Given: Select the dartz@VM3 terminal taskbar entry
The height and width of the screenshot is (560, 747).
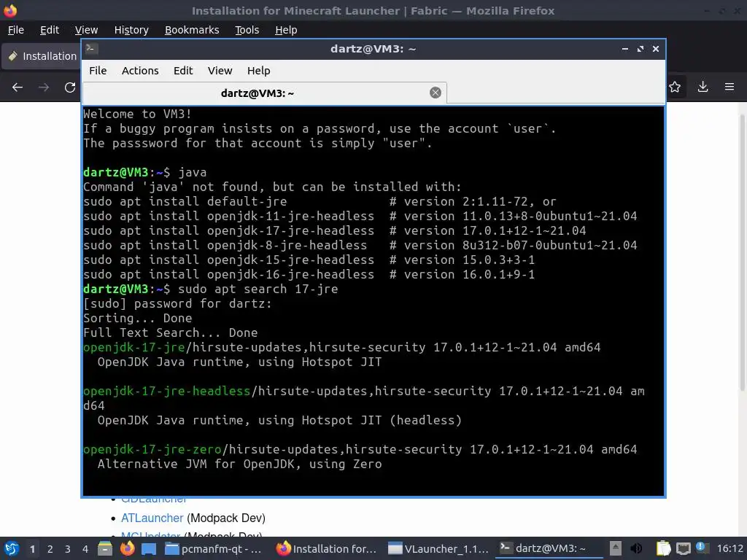Looking at the screenshot, I should pyautogui.click(x=550, y=548).
